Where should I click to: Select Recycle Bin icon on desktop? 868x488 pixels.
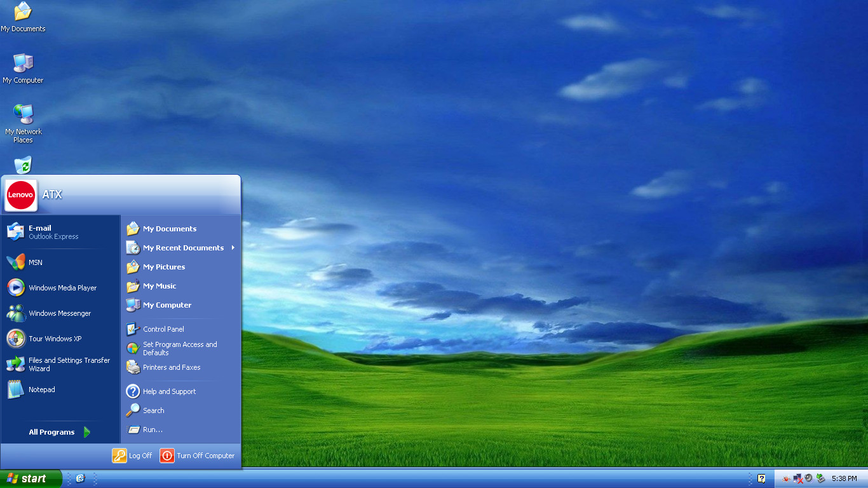23,165
